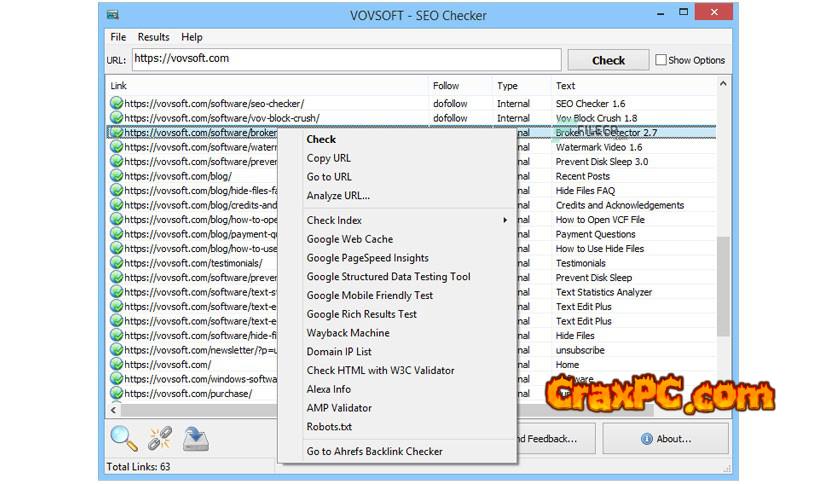This screenshot has width=836, height=484.
Task: Select the 'Vov Block Crush 1.8' cell
Action: point(596,118)
